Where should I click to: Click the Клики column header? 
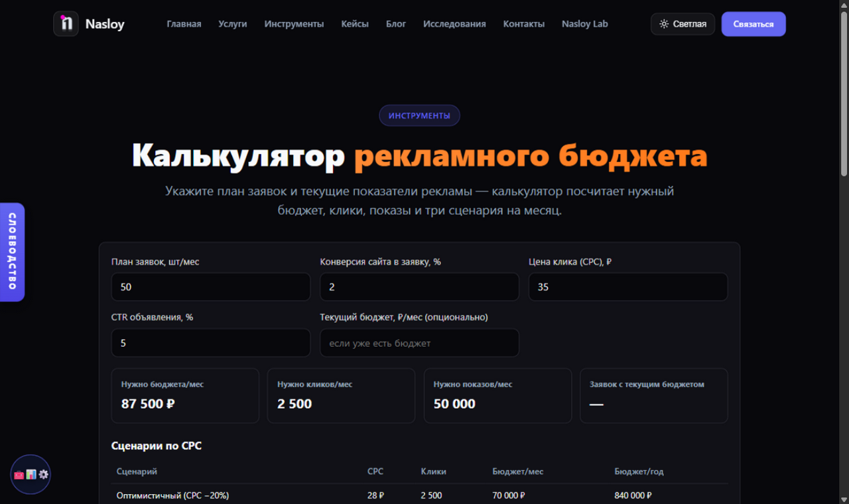[x=433, y=472]
